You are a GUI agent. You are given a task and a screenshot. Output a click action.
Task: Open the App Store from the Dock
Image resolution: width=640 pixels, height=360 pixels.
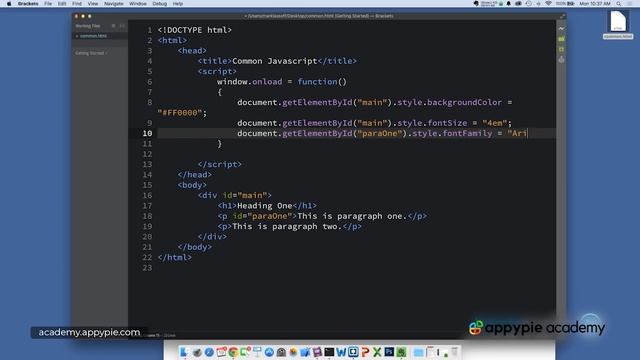point(269,352)
